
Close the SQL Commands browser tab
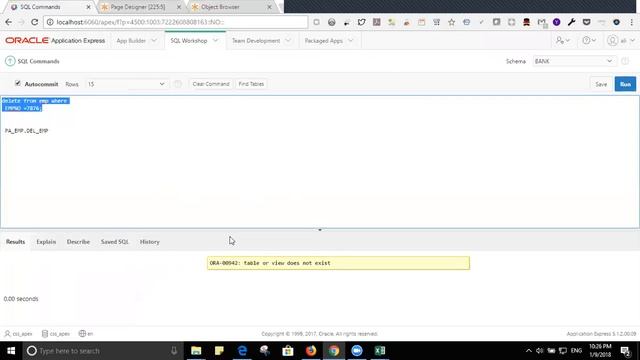pyautogui.click(x=88, y=7)
